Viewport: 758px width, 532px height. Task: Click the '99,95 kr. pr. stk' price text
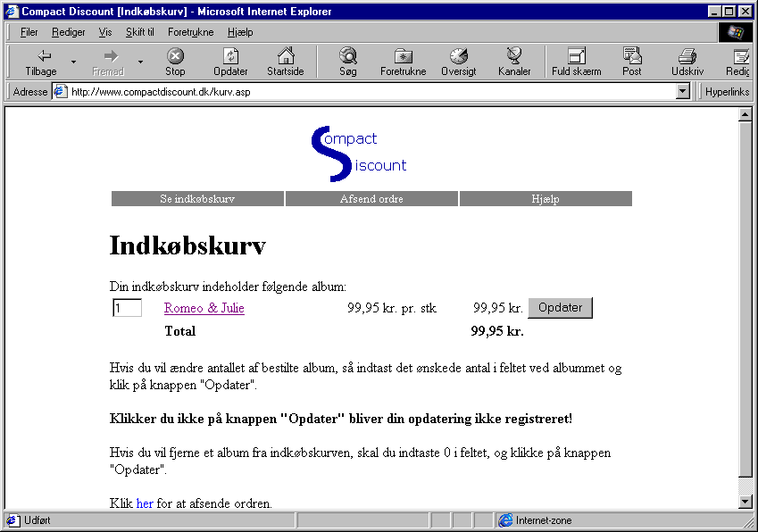pyautogui.click(x=392, y=308)
